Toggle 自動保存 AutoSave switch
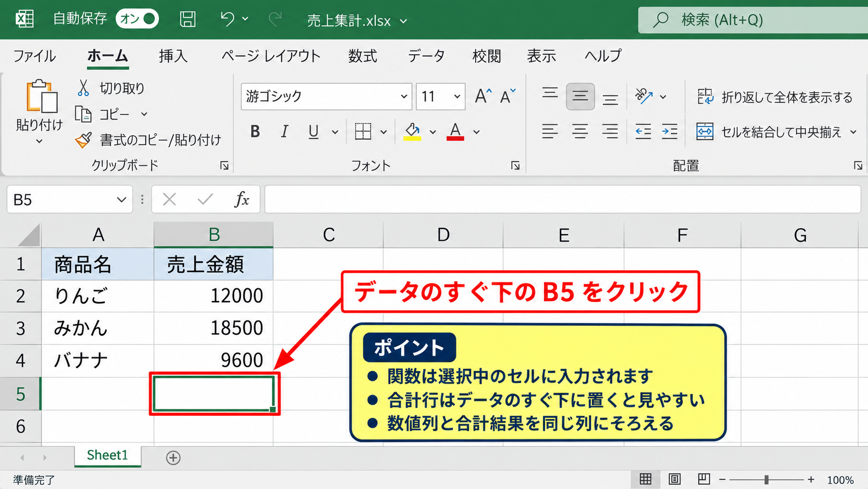This screenshot has width=868, height=489. (x=137, y=19)
